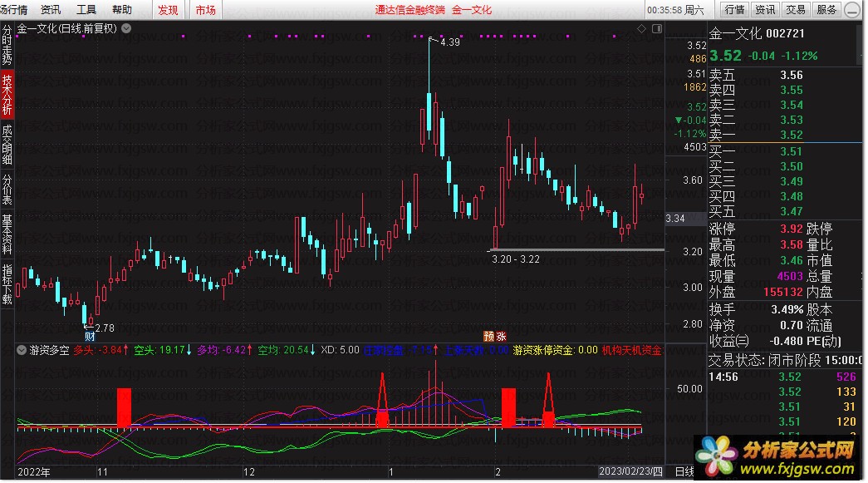Switch to the 发现 tab
868x483 pixels.
[169, 10]
